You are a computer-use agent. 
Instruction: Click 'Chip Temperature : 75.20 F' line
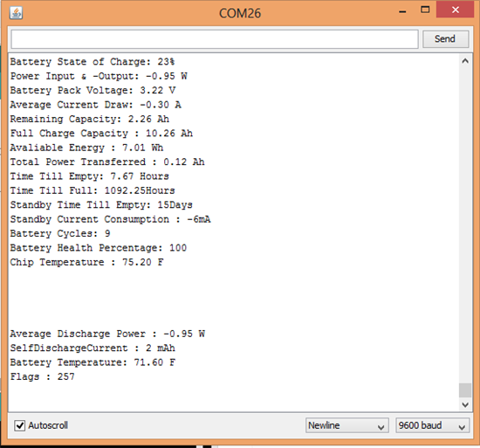(x=86, y=263)
